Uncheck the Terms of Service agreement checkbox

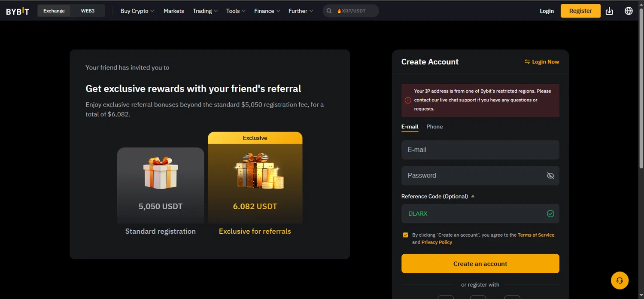point(406,235)
